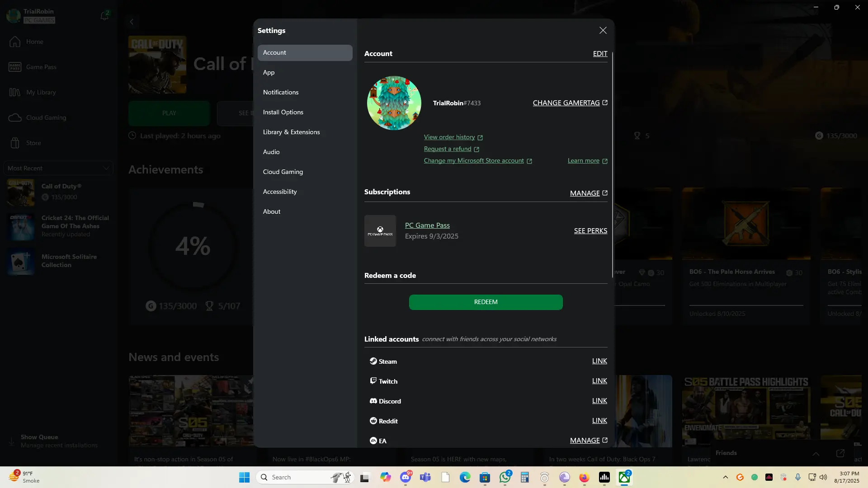
Task: Click the notification bell icon
Action: 104,16
